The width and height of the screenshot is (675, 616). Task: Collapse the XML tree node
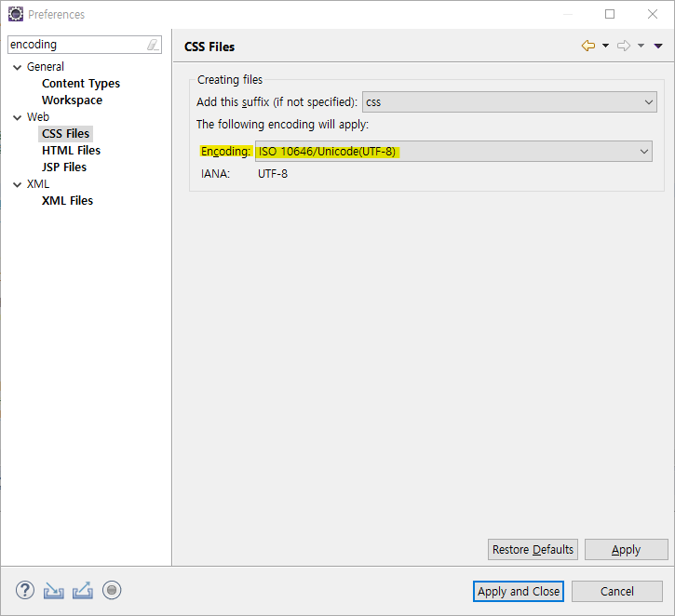17,185
